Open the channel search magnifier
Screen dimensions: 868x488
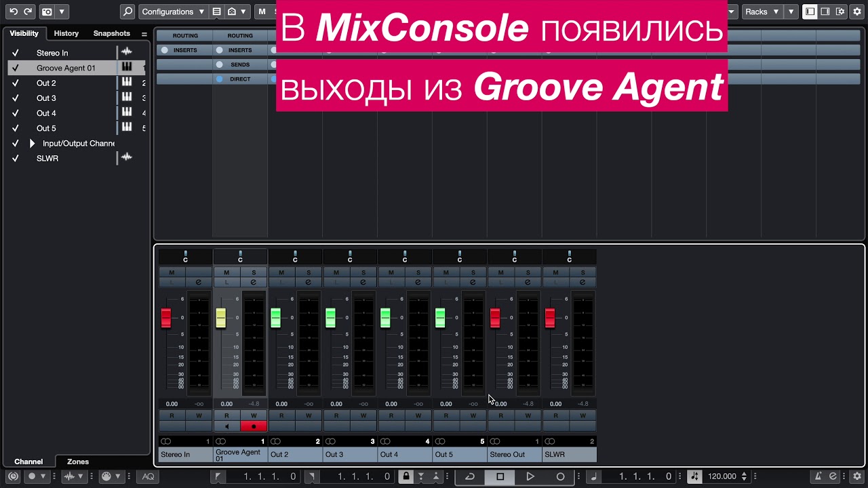click(127, 12)
